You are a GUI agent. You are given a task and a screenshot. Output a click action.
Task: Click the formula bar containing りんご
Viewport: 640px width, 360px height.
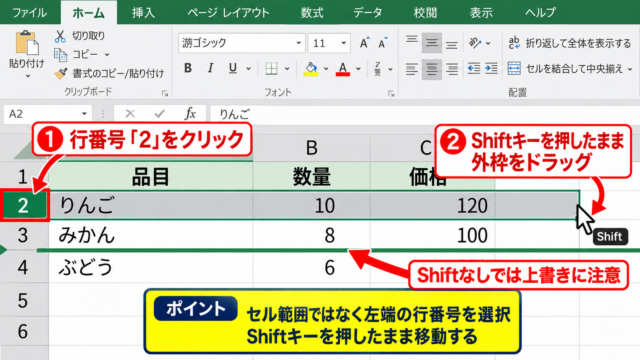[x=424, y=114]
